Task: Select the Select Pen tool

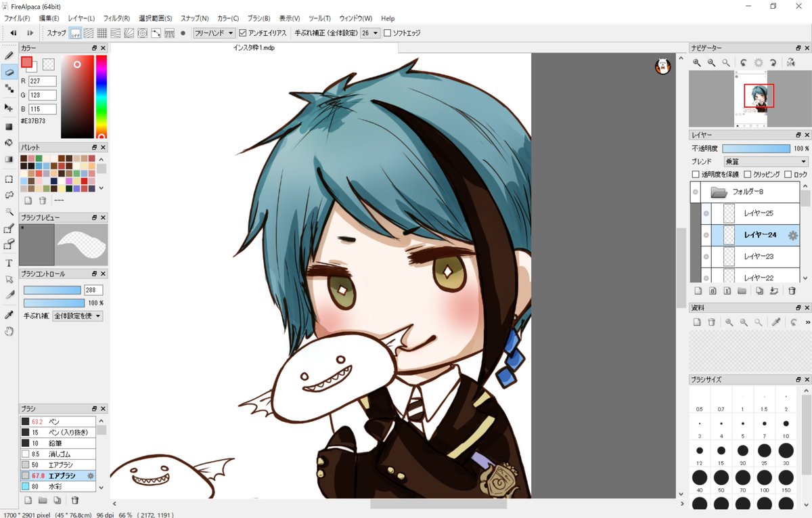Action: [9, 228]
